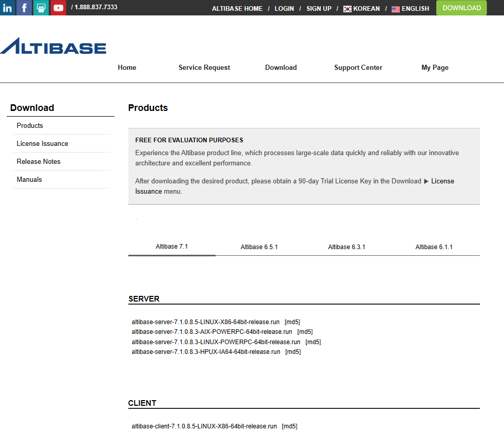Switch to the Altibase 6.3.1 tab
504x432 pixels.
346,247
